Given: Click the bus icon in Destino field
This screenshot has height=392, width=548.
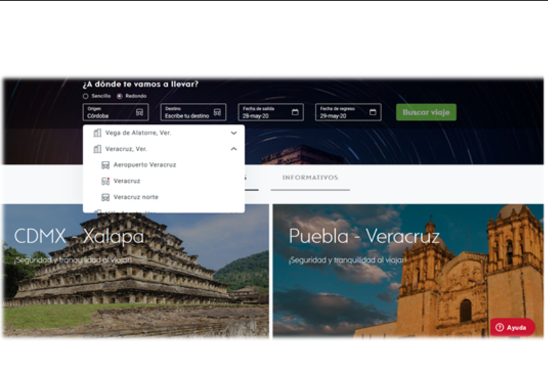Looking at the screenshot, I should 217,112.
